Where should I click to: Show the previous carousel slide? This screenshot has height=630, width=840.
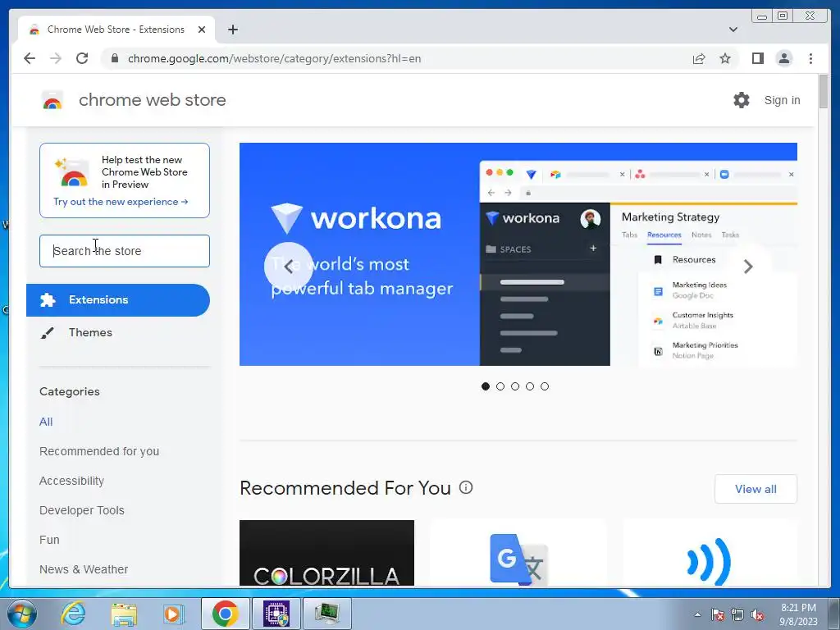coord(288,267)
